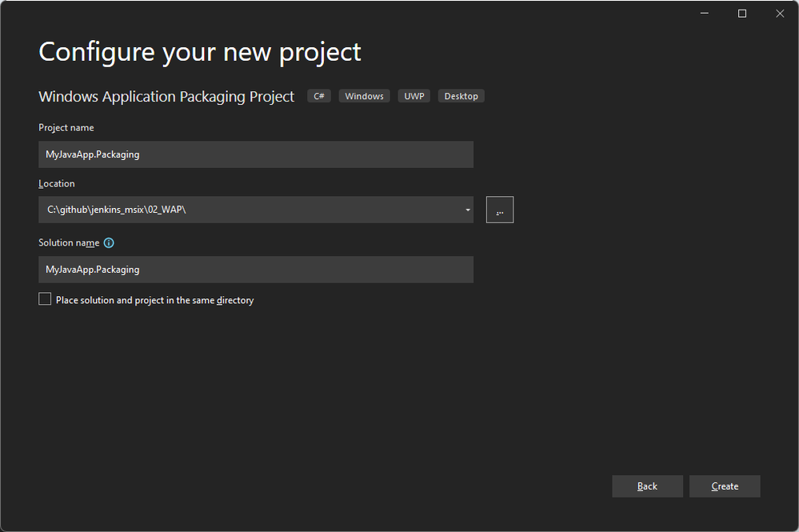Maximize the dialog window
Image resolution: width=799 pixels, height=532 pixels.
tap(742, 14)
